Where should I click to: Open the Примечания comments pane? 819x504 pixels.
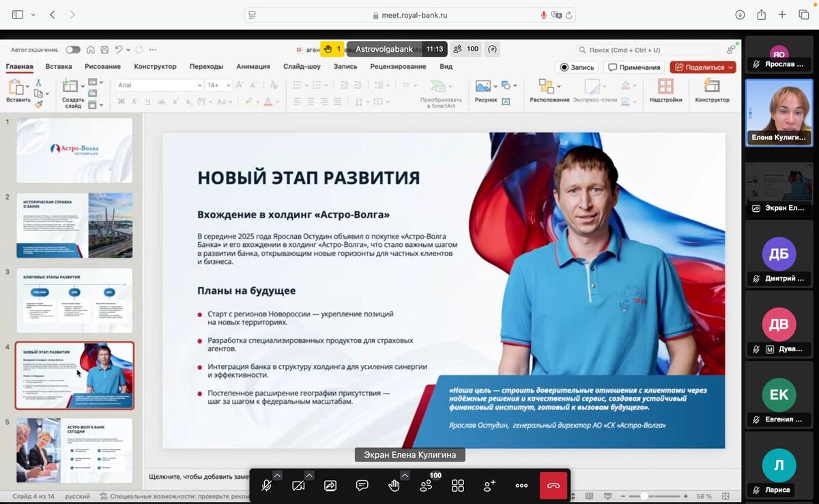(x=634, y=68)
